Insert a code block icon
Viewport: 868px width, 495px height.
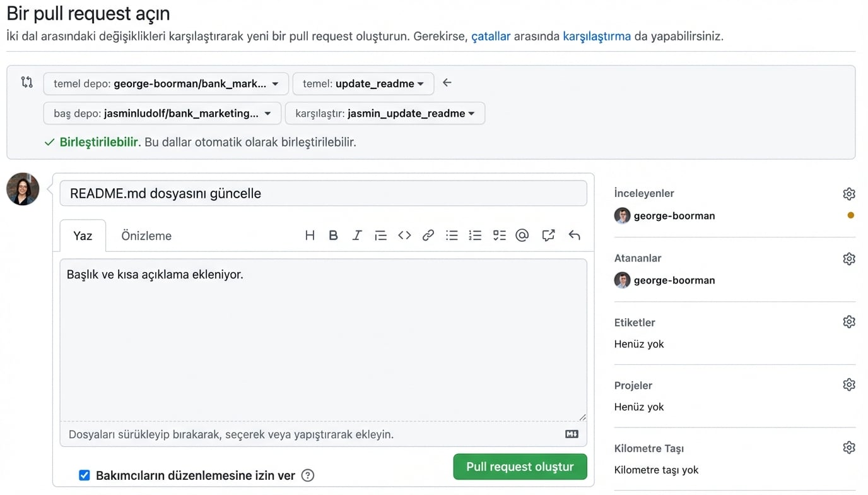pos(404,235)
